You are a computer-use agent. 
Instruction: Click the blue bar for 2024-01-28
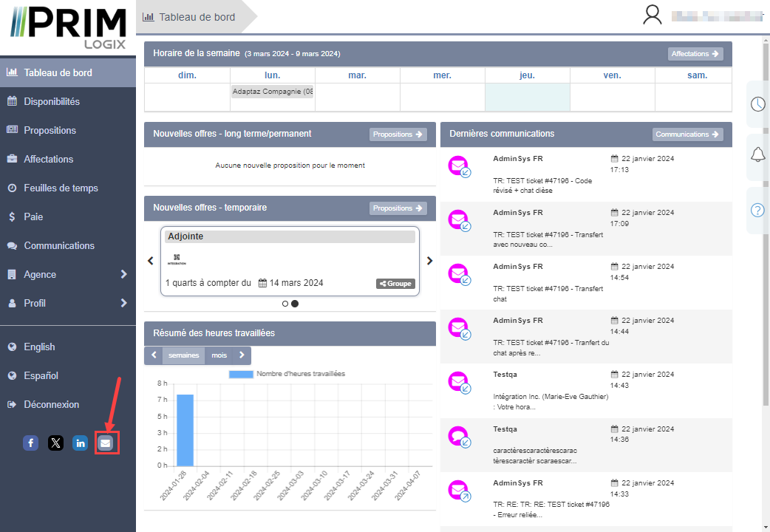click(x=185, y=430)
